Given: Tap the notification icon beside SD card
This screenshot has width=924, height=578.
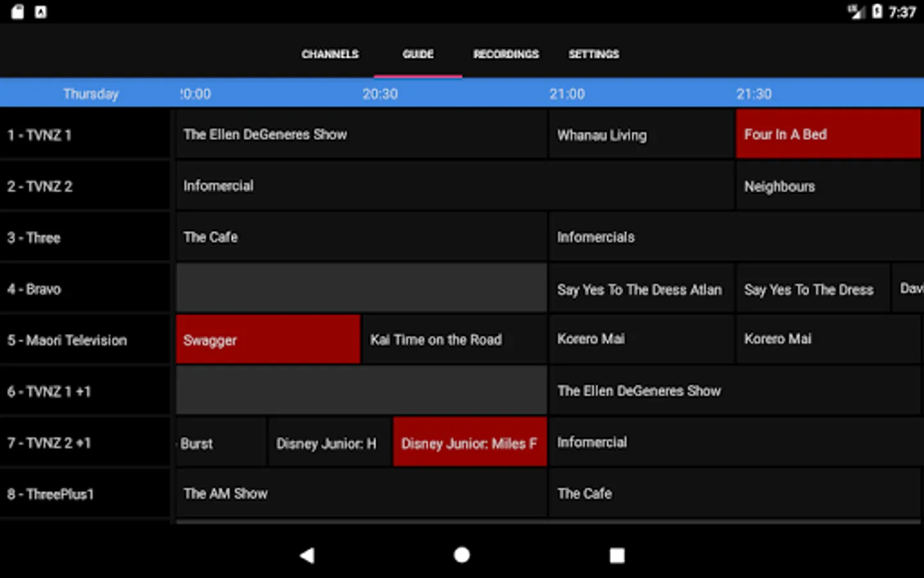Looking at the screenshot, I should 40,12.
